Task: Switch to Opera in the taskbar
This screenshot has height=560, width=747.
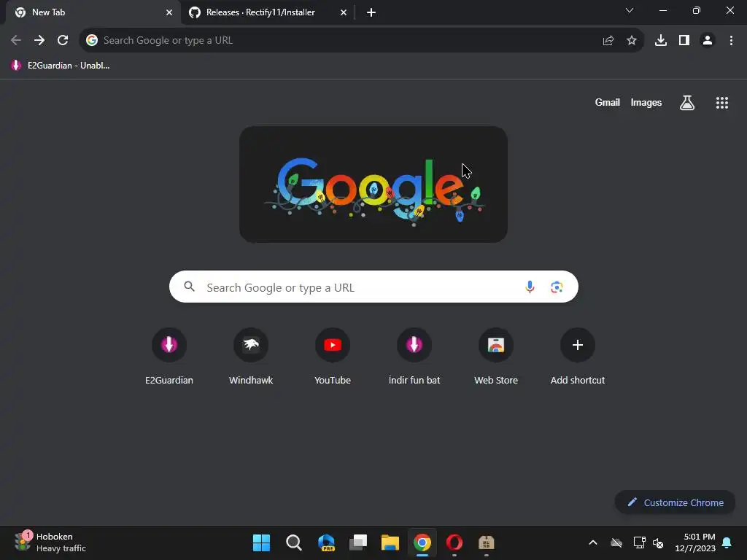Action: 454,542
